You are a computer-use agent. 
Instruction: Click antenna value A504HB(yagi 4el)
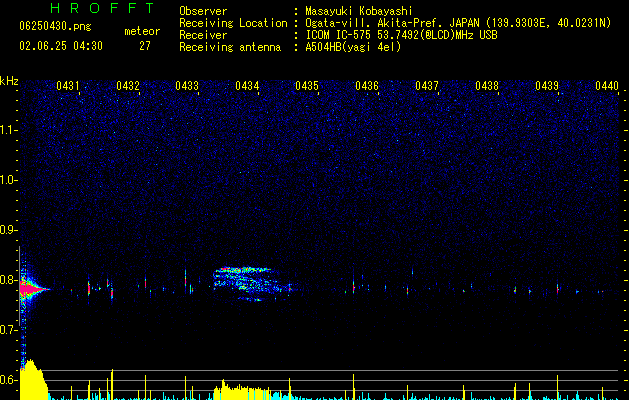point(353,47)
